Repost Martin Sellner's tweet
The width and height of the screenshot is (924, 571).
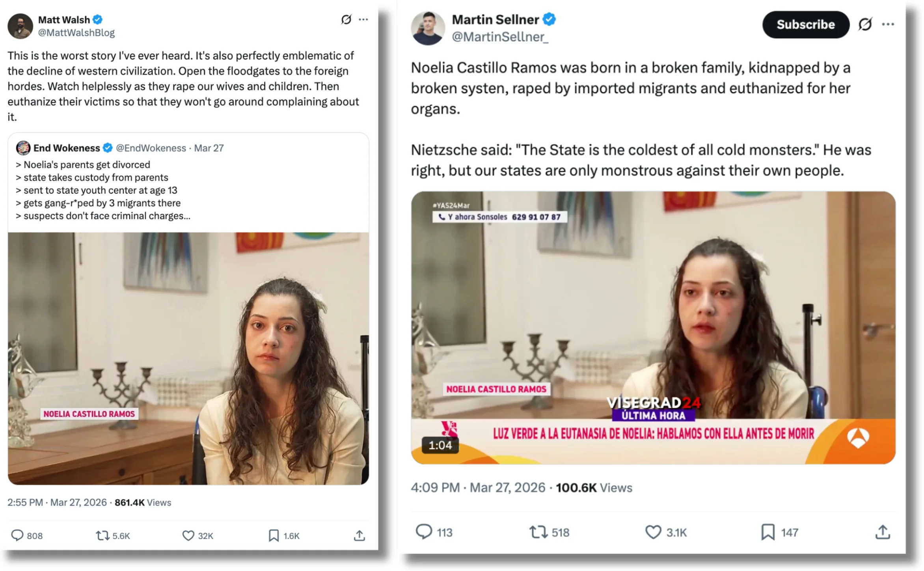click(x=538, y=532)
